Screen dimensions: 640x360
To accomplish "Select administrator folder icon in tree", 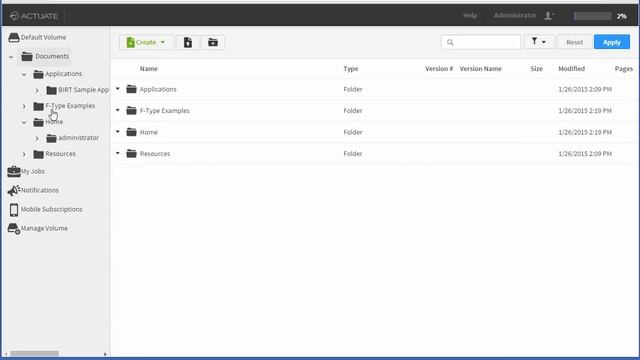I will point(51,138).
